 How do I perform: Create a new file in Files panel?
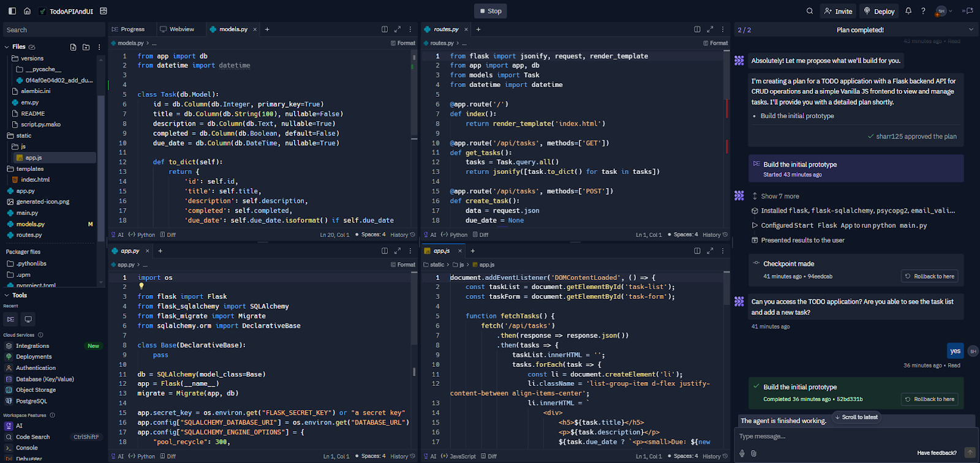tap(73, 47)
